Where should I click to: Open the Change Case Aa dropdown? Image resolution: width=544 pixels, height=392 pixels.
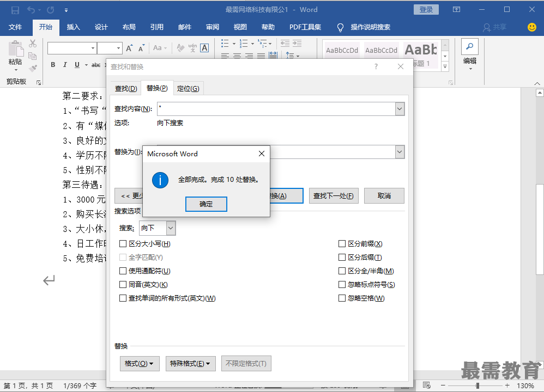160,48
